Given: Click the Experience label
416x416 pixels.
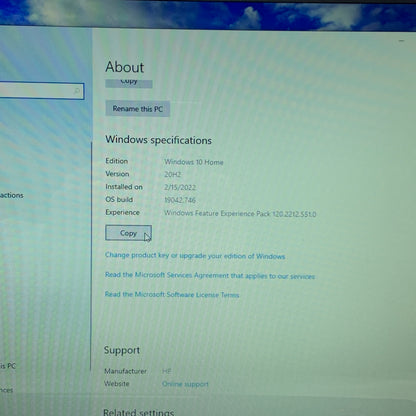Looking at the screenshot, I should [122, 213].
